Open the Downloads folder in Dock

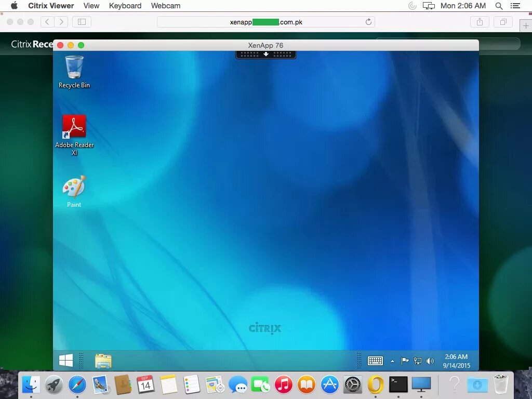click(x=477, y=384)
